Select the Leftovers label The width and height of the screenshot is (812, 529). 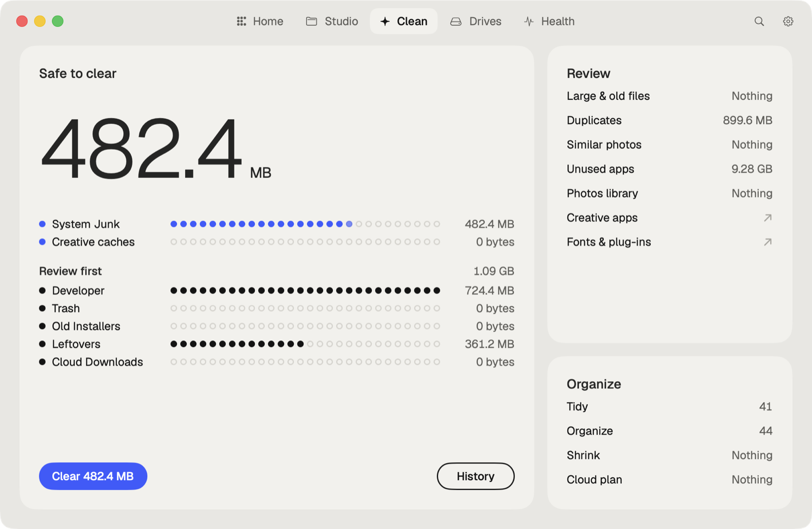tap(76, 344)
